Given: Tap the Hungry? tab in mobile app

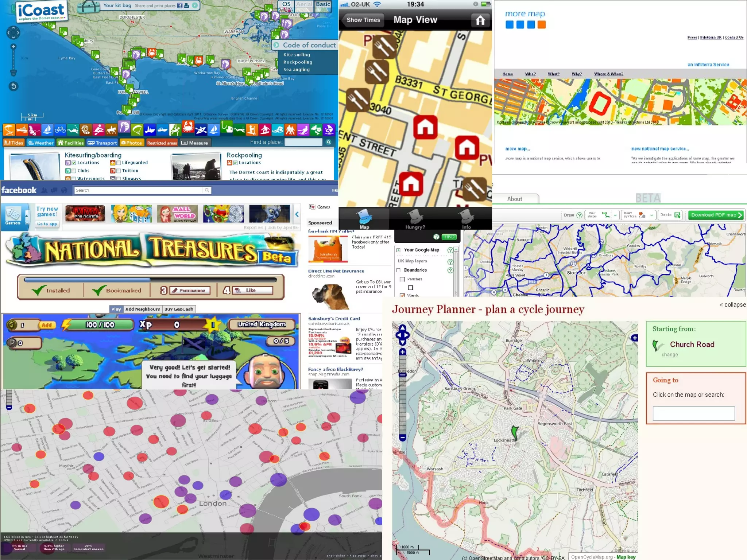Looking at the screenshot, I should point(415,219).
